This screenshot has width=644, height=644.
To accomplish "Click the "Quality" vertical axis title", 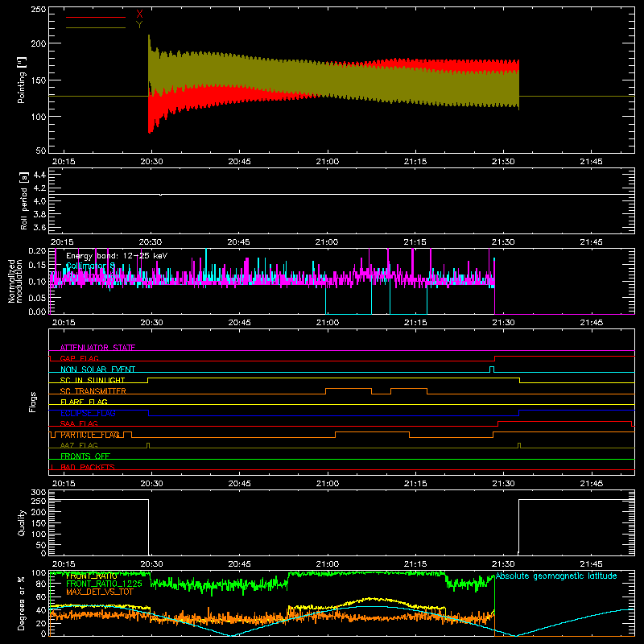I will click(22, 522).
